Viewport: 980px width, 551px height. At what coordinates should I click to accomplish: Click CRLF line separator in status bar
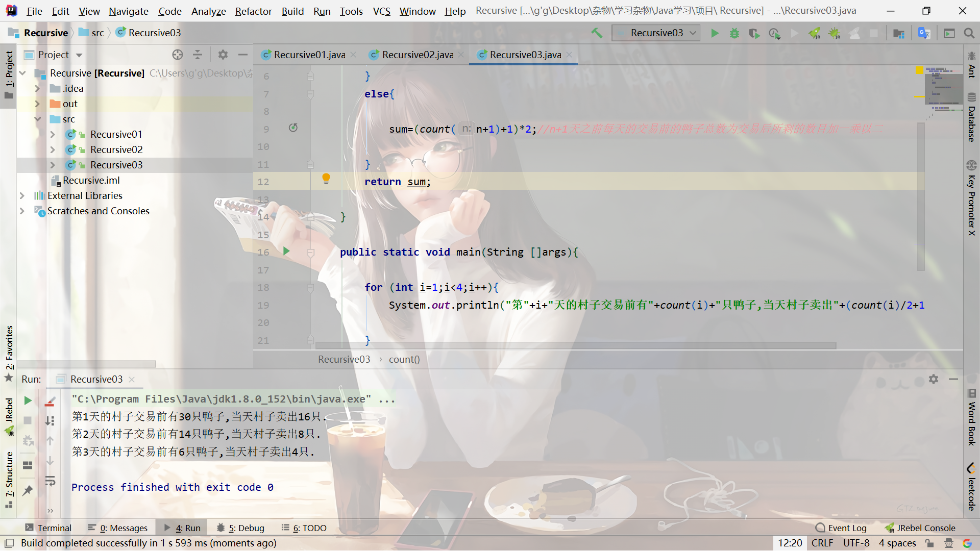pos(822,543)
